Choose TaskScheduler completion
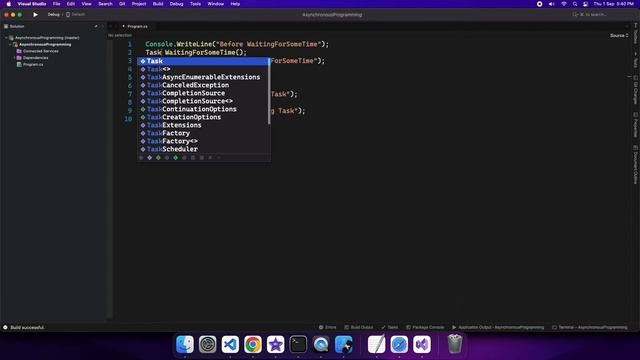640x360 pixels. (203, 149)
